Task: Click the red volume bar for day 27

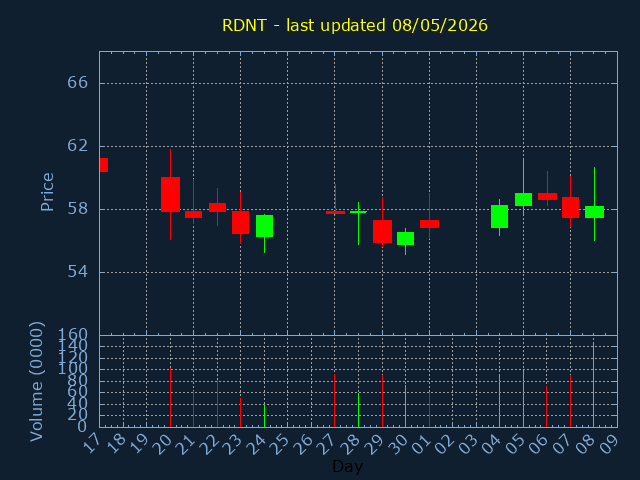Action: 335,401
